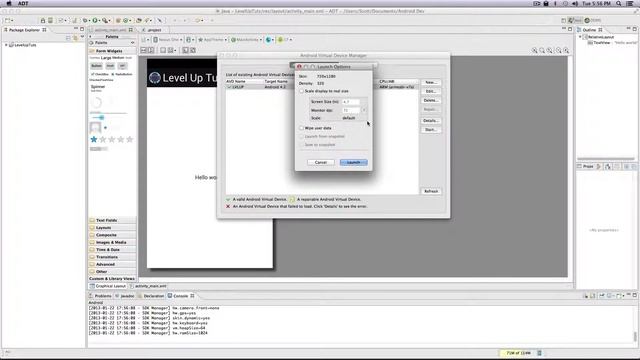Image resolution: width=640 pixels, height=360 pixels.
Task: Open the Palette dropdown menu arrow
Action: pyautogui.click(x=132, y=42)
